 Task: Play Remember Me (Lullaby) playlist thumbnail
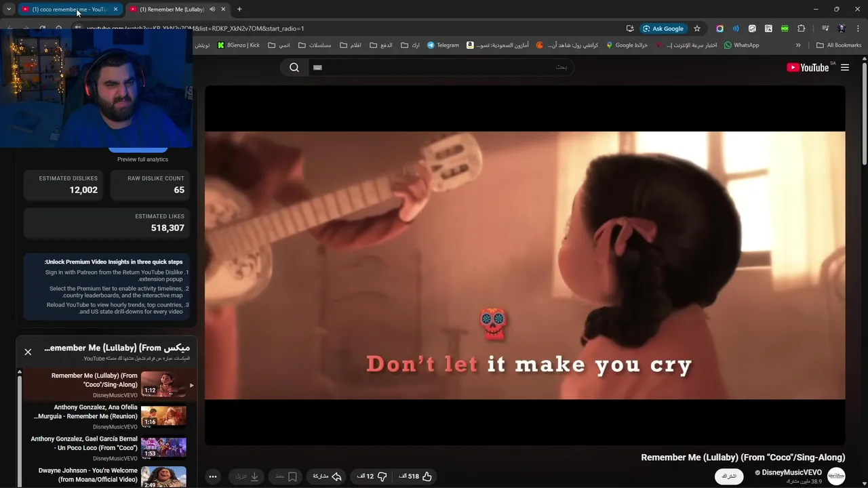click(x=163, y=384)
